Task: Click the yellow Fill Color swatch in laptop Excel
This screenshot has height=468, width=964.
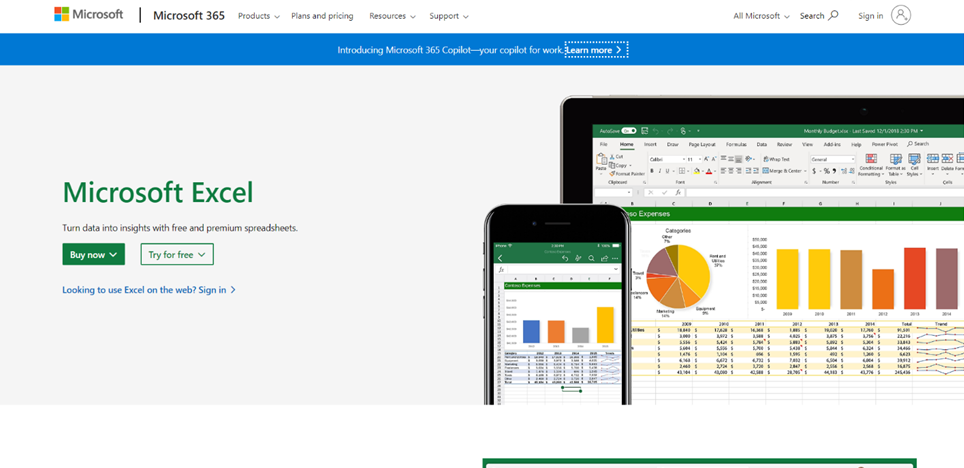Action: coord(697,171)
